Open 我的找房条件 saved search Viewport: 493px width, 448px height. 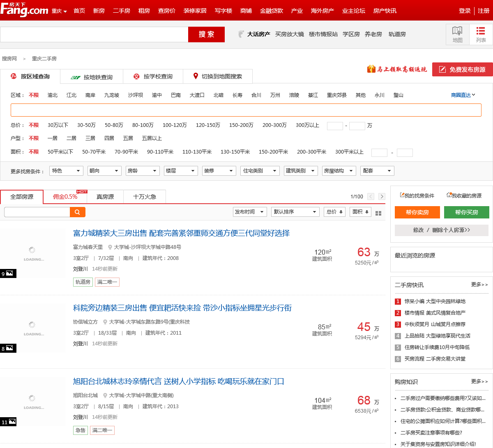417,195
